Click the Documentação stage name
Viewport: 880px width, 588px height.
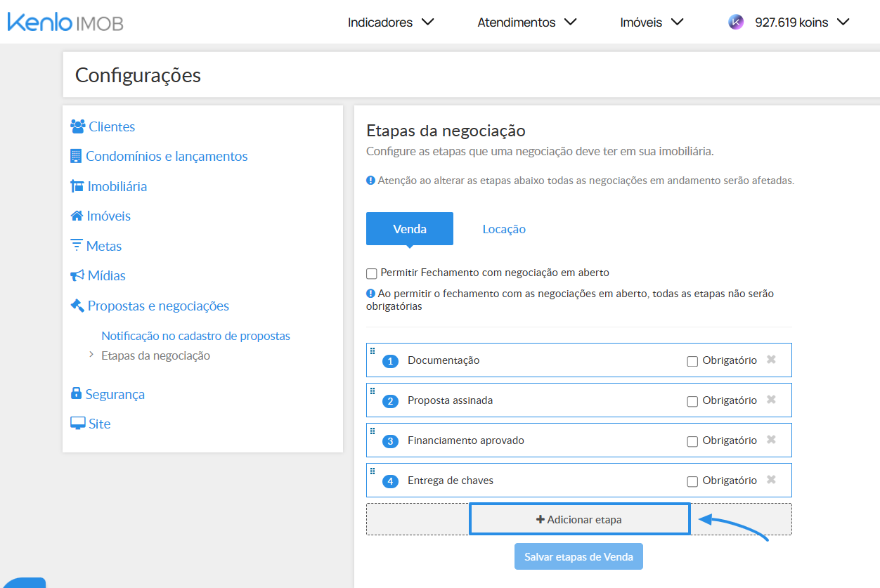[444, 360]
